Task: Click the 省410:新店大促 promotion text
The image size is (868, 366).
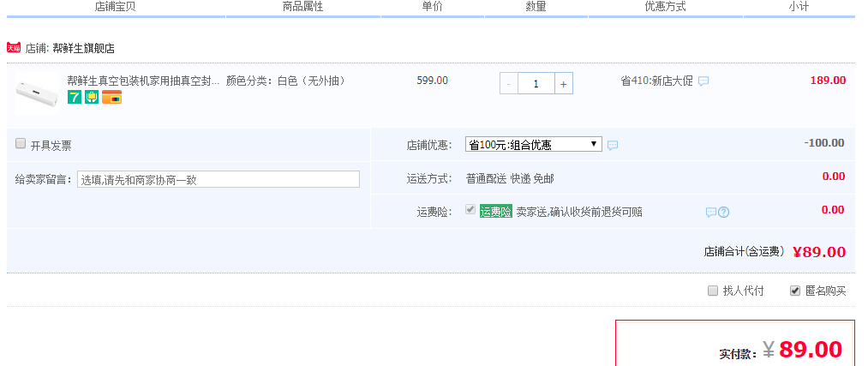Action: 656,81
